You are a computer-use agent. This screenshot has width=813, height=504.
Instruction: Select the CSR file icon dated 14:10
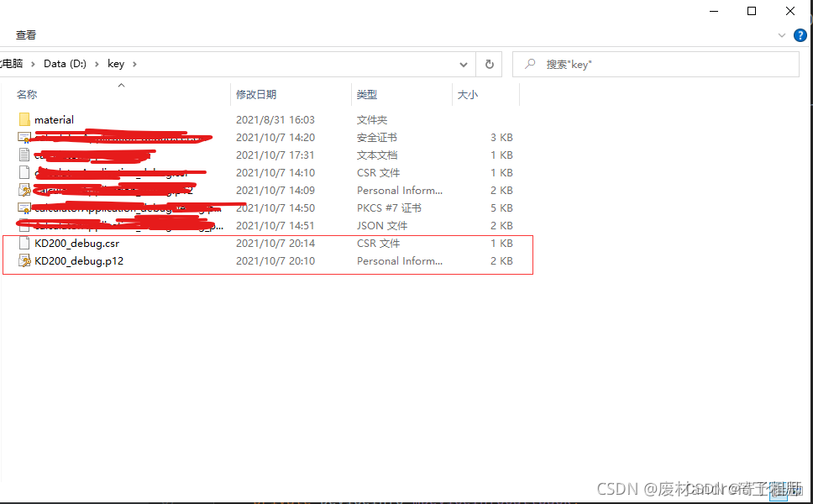(24, 173)
